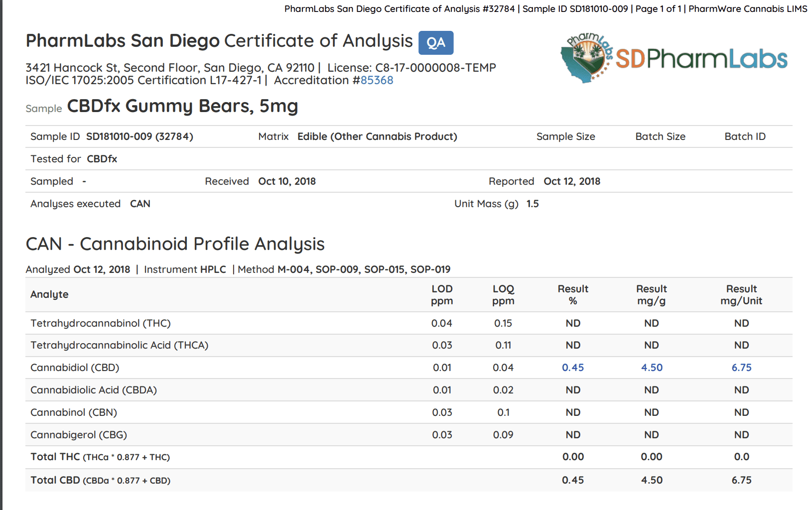Click the CBDfx Gummy Bears sample title

(182, 106)
